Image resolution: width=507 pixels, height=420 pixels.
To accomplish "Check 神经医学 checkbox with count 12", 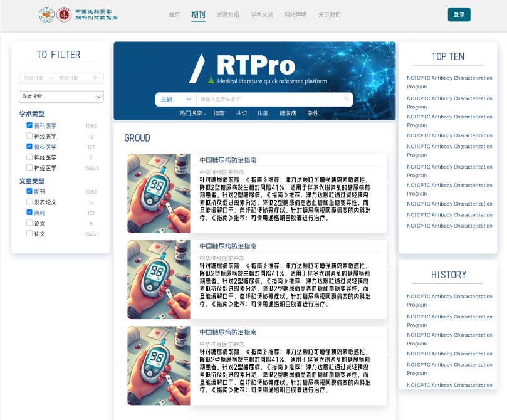I will (x=29, y=136).
